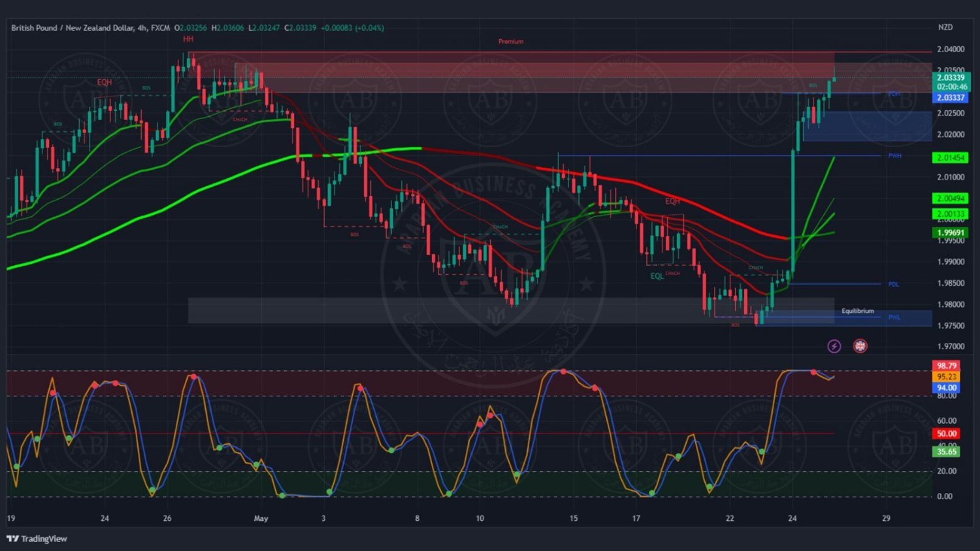Click the orange oscillator value 95.23
Image resolution: width=980 pixels, height=551 pixels.
click(947, 377)
